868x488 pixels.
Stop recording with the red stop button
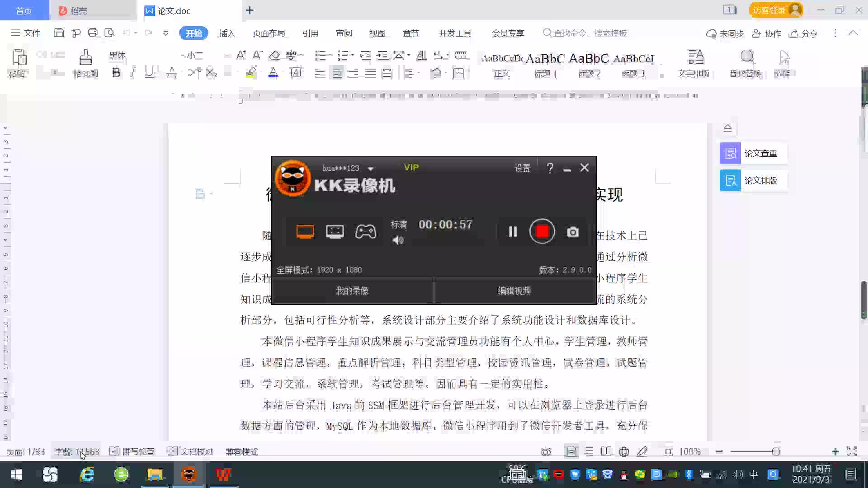(542, 231)
